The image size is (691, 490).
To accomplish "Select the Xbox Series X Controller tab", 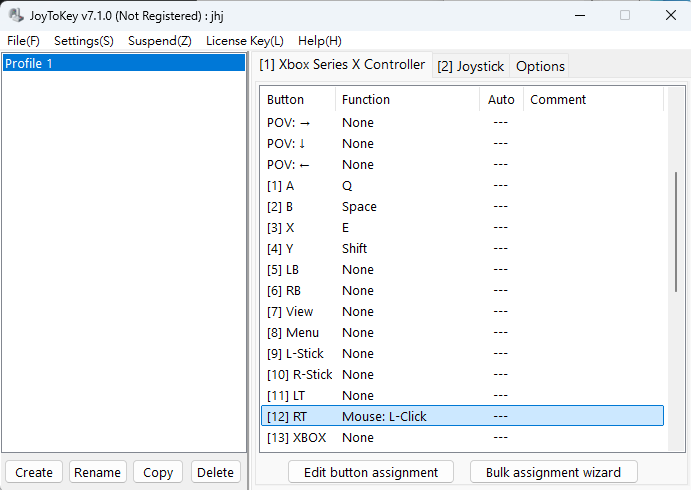I will pos(343,65).
